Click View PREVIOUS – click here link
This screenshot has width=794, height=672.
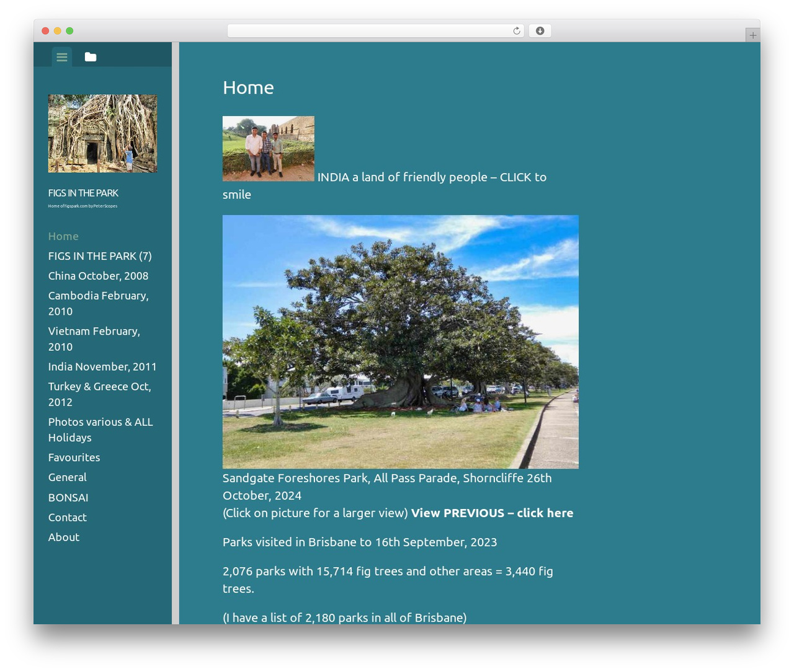coord(492,513)
